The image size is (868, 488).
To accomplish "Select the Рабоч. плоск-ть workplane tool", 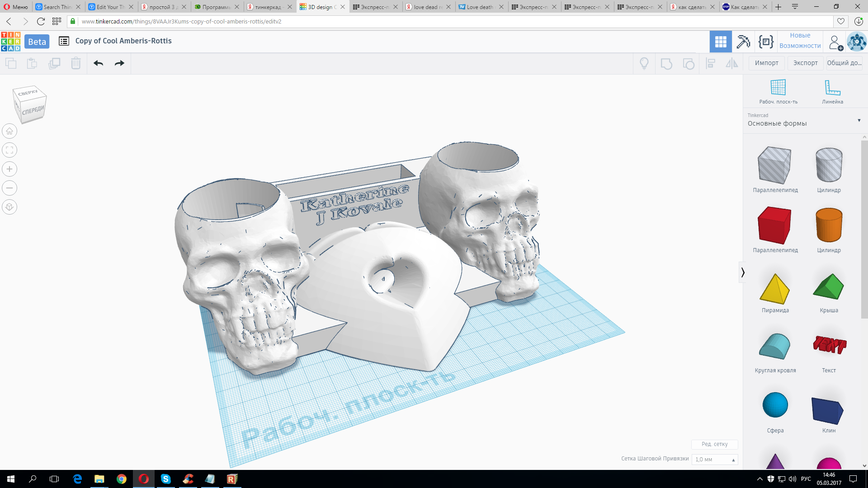I will 778,92.
